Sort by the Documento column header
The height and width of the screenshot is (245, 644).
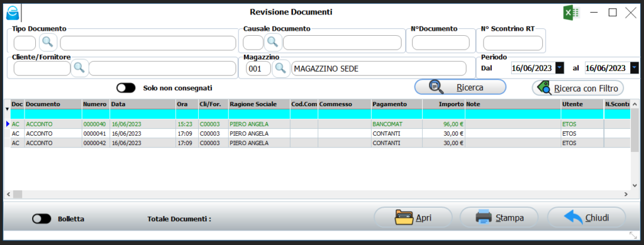53,104
